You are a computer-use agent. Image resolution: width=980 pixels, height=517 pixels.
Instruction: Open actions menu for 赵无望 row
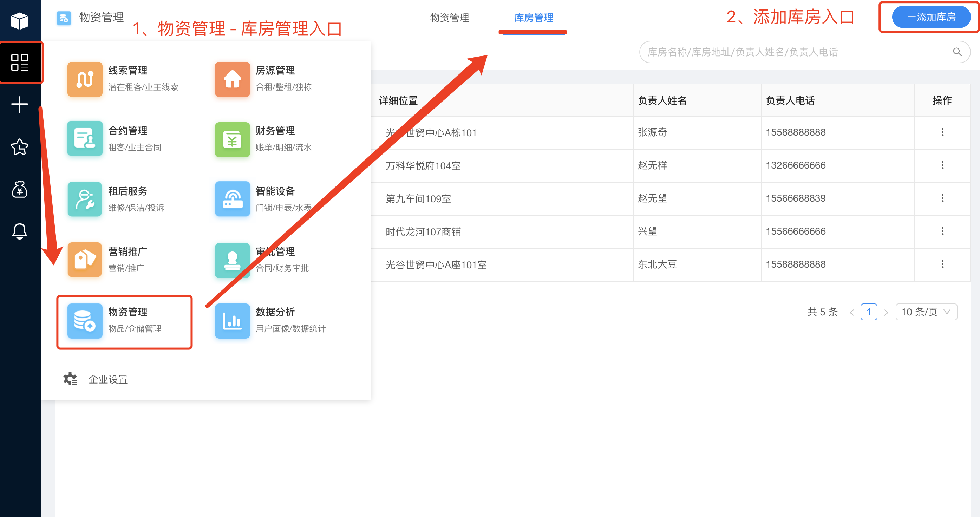pos(942,198)
